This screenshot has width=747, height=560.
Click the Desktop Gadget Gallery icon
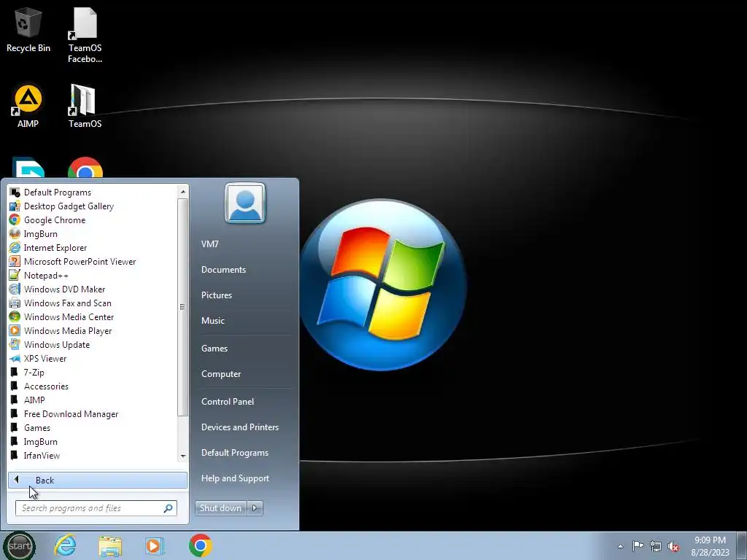click(15, 206)
